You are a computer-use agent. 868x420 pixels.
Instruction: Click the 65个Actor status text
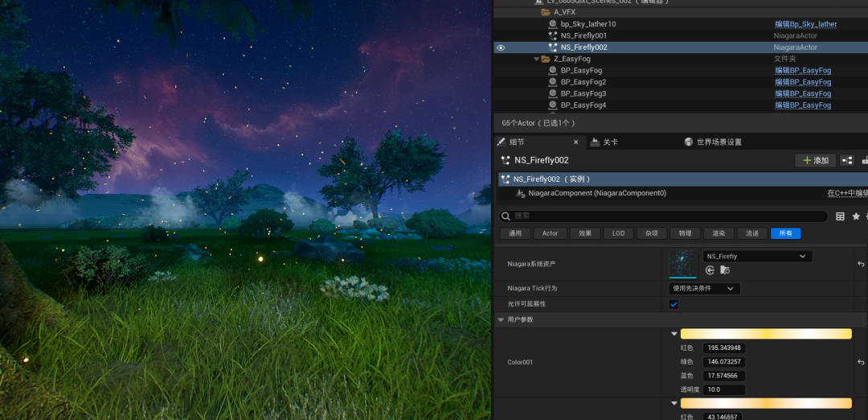click(538, 123)
